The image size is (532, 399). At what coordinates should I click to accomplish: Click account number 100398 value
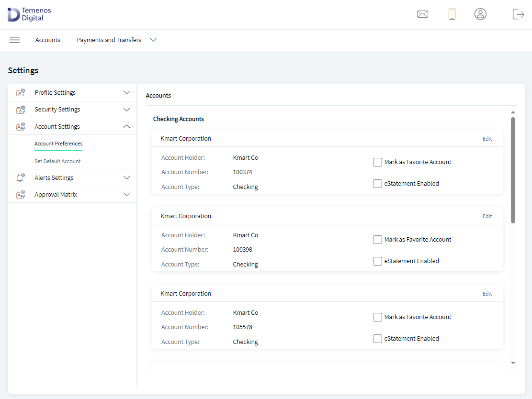click(243, 250)
